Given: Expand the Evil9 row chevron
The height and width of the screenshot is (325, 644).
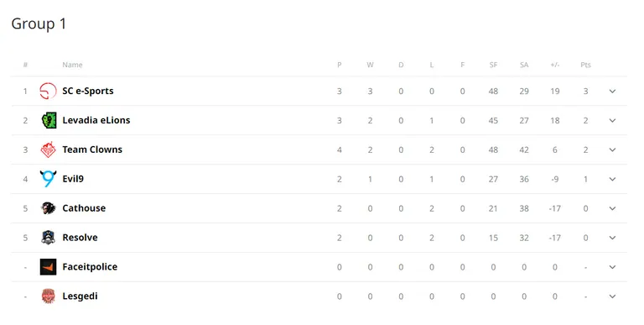Looking at the screenshot, I should pyautogui.click(x=612, y=179).
